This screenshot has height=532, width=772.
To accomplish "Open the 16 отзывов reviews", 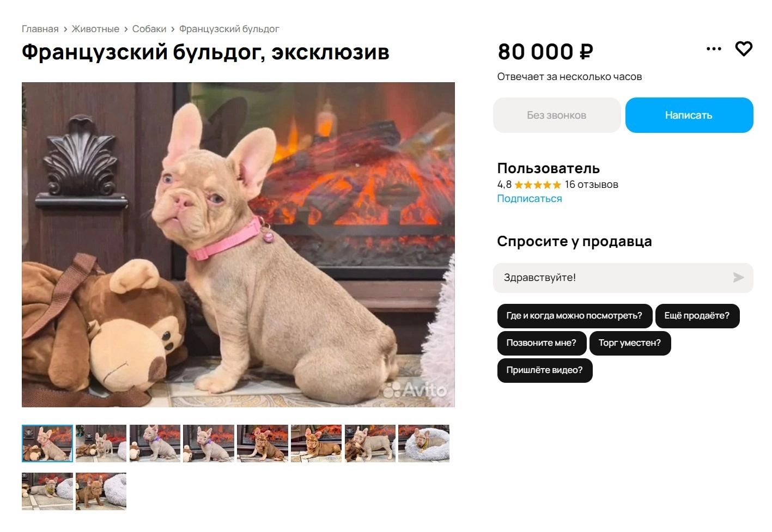I will click(592, 185).
